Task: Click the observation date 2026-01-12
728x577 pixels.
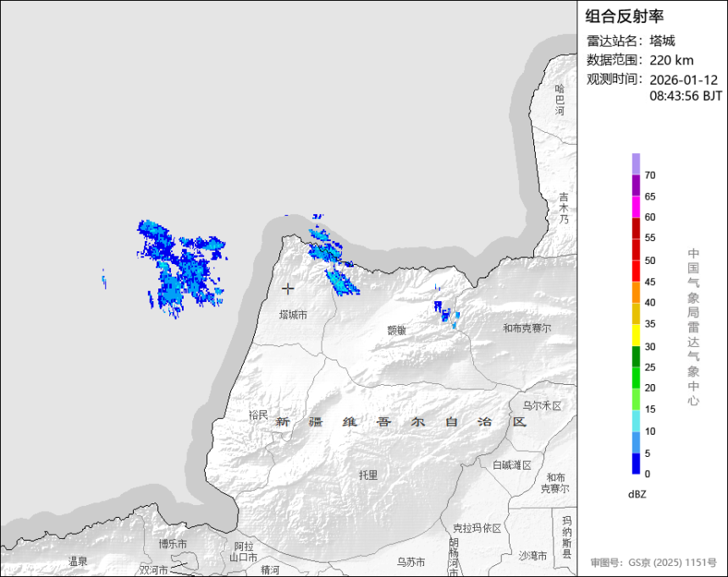Action: pyautogui.click(x=683, y=80)
